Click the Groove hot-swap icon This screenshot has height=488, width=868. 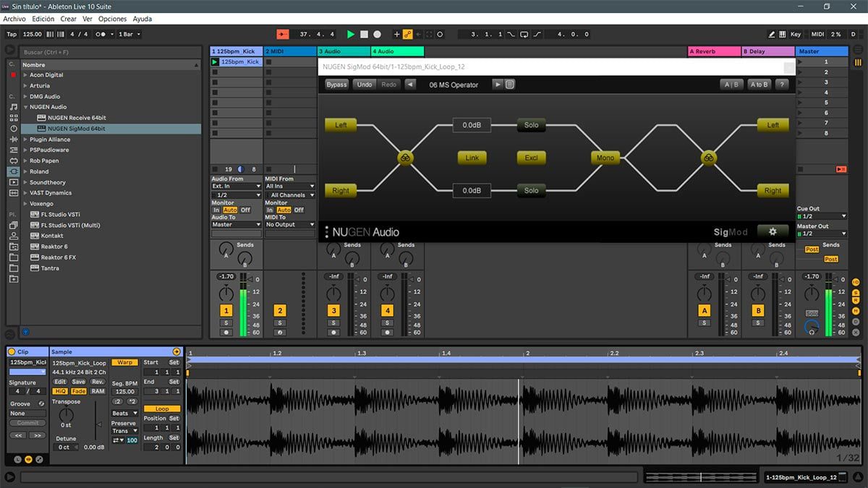click(x=41, y=403)
